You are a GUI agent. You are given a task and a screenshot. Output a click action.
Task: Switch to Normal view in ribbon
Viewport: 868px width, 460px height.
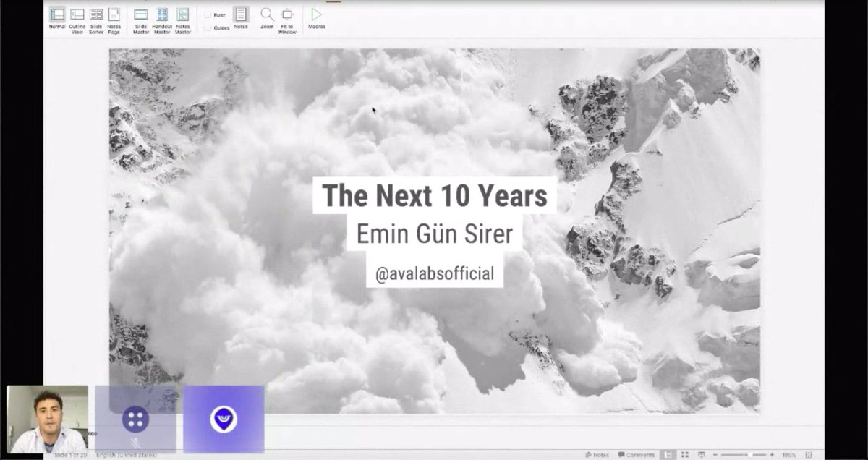[56, 19]
